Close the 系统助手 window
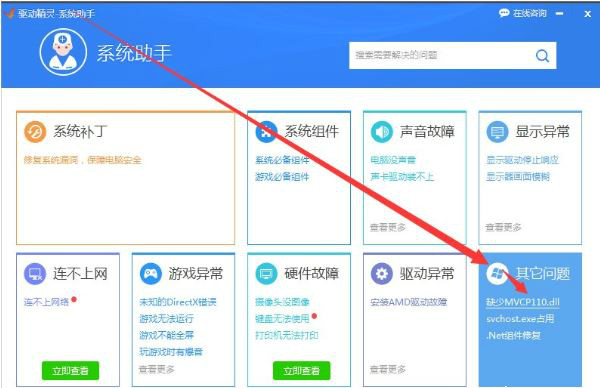Screen dimensions: 600x388 point(588,14)
